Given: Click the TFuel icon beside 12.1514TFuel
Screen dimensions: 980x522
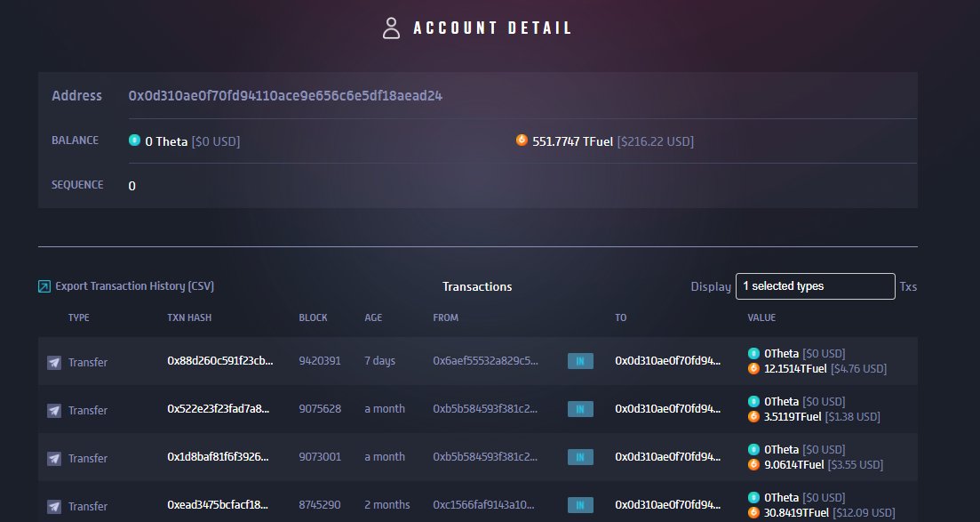Looking at the screenshot, I should click(753, 369).
